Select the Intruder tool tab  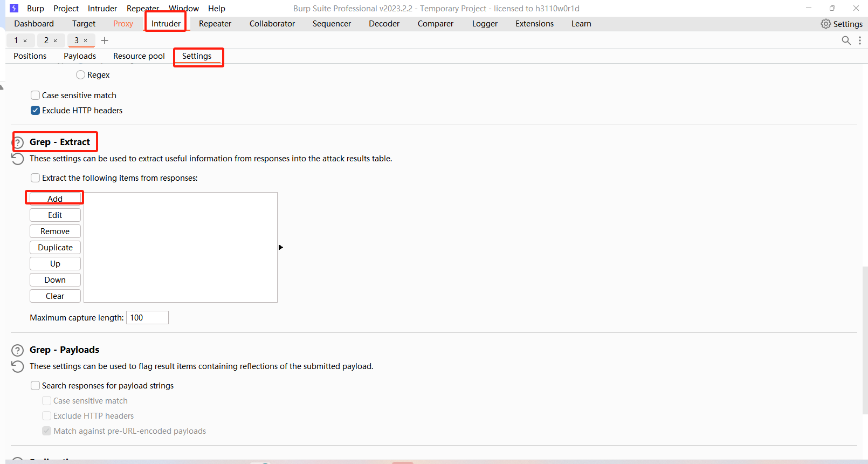[166, 24]
